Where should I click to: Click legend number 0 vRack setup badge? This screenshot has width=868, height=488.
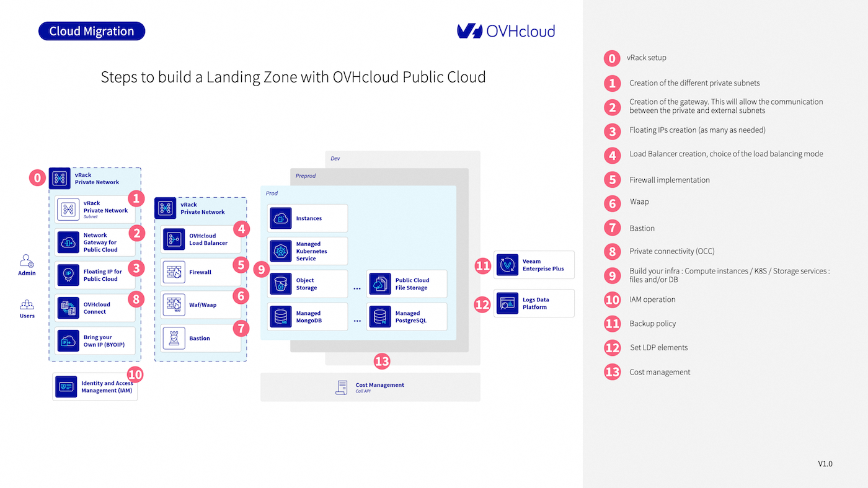(x=612, y=58)
